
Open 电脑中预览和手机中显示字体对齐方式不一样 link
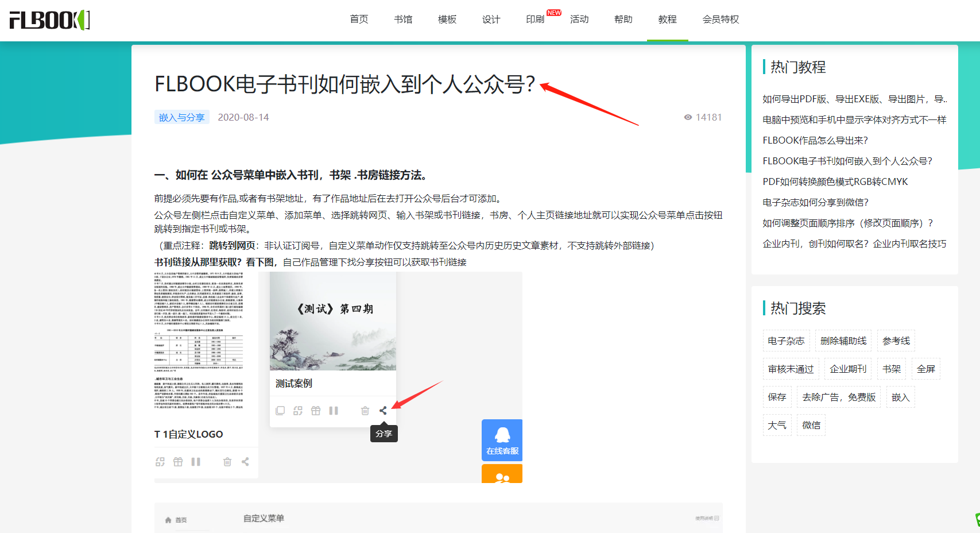point(854,119)
